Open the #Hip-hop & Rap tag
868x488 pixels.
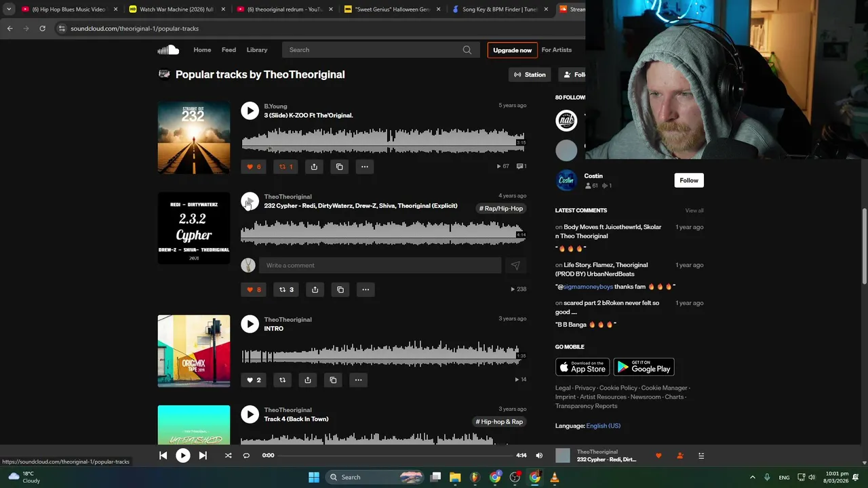coord(499,422)
